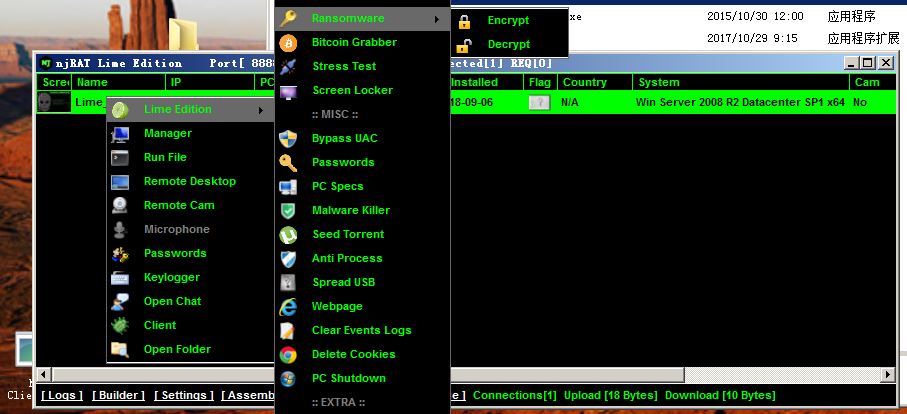Click the Bypass UAC shield icon

tap(288, 139)
